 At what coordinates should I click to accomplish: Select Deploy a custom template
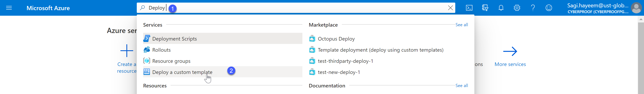tap(223, 72)
